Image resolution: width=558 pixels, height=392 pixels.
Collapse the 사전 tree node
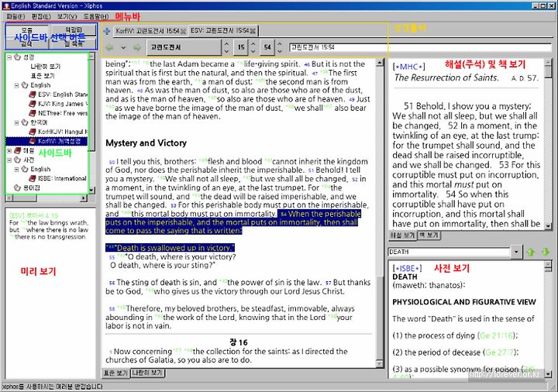pyautogui.click(x=9, y=160)
